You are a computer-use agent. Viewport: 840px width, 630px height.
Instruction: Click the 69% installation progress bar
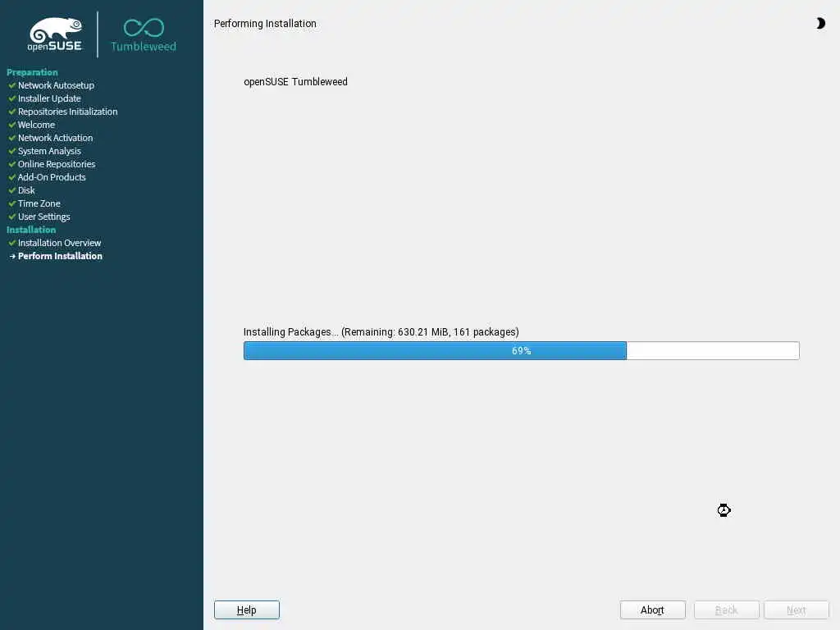point(521,350)
